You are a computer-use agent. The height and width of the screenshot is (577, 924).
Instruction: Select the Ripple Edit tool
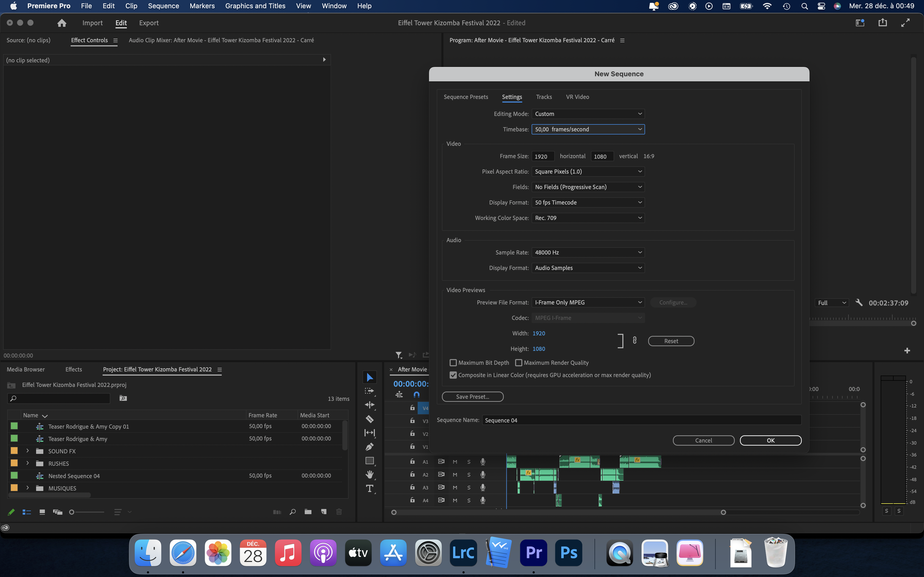pyautogui.click(x=369, y=405)
